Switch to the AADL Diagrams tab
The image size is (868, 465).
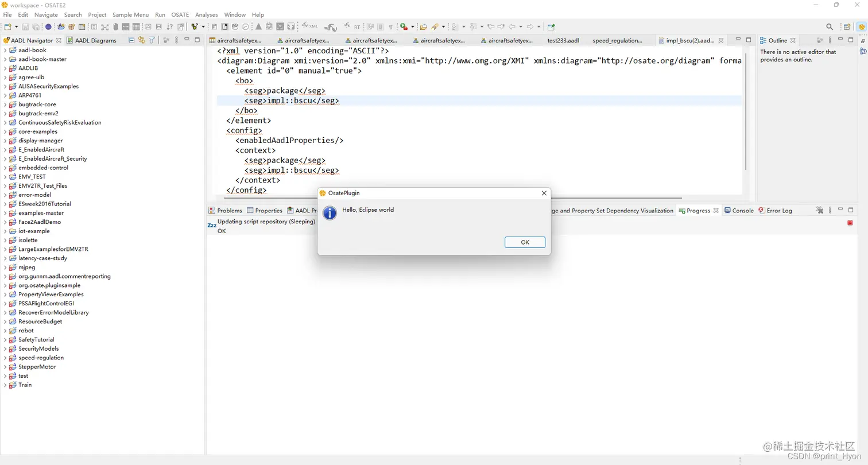(92, 40)
